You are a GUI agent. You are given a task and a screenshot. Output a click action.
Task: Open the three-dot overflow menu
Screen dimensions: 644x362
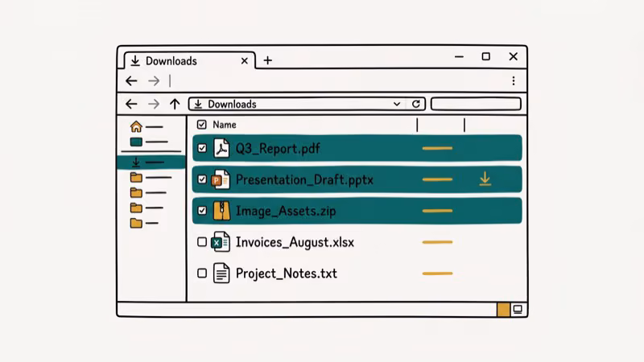(514, 81)
